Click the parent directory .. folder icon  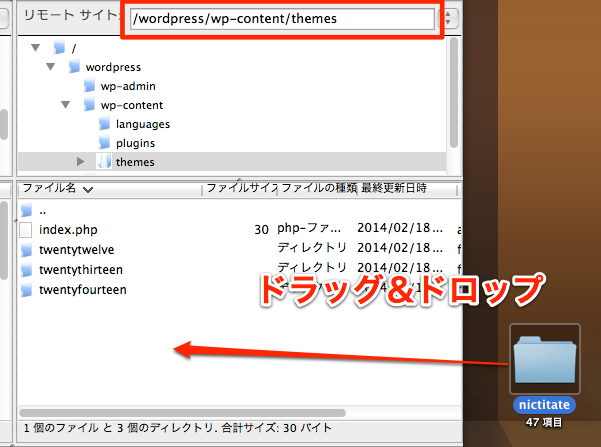click(x=27, y=210)
